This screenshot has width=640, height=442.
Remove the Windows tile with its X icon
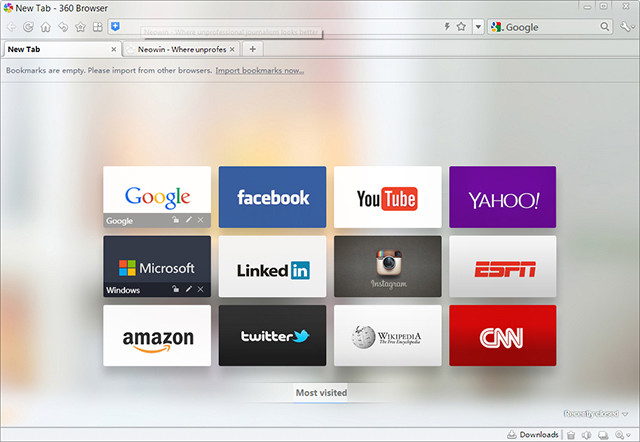[200, 289]
